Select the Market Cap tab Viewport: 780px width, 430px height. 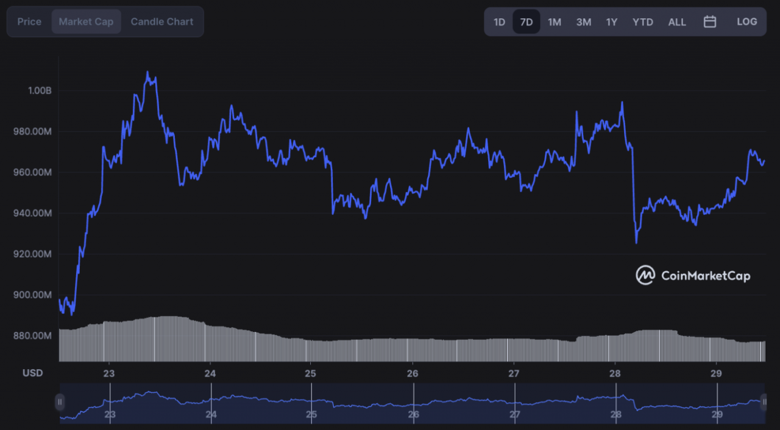coord(86,21)
